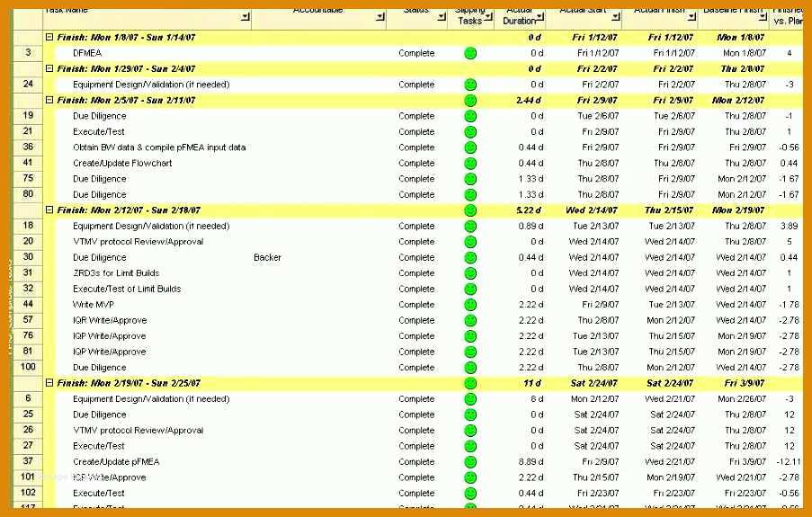Image resolution: width=812 pixels, height=517 pixels.
Task: Click the smiley for Execute/Test of Limit Builds
Action: click(470, 289)
